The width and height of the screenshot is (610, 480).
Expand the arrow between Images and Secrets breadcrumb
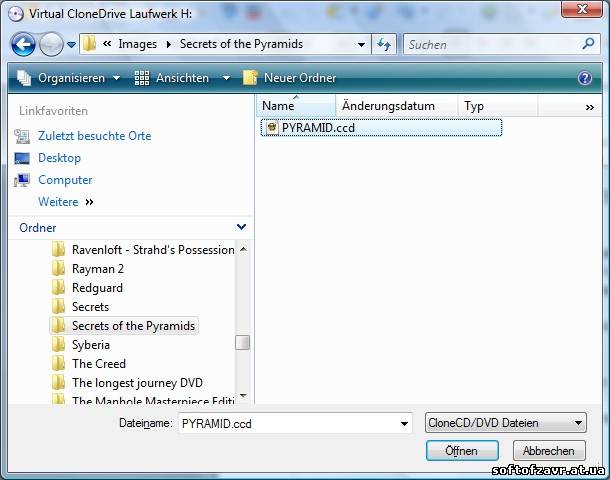pyautogui.click(x=168, y=44)
